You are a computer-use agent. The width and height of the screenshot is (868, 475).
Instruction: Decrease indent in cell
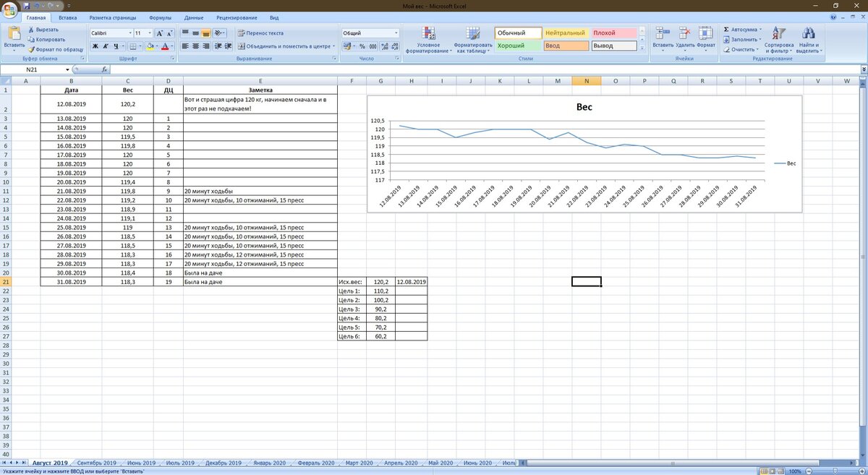coord(218,46)
